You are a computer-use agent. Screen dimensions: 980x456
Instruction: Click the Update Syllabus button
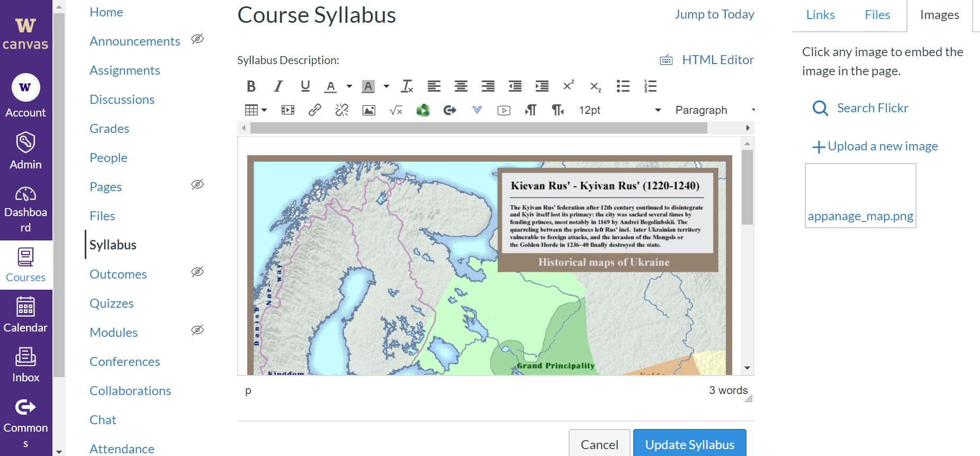690,444
